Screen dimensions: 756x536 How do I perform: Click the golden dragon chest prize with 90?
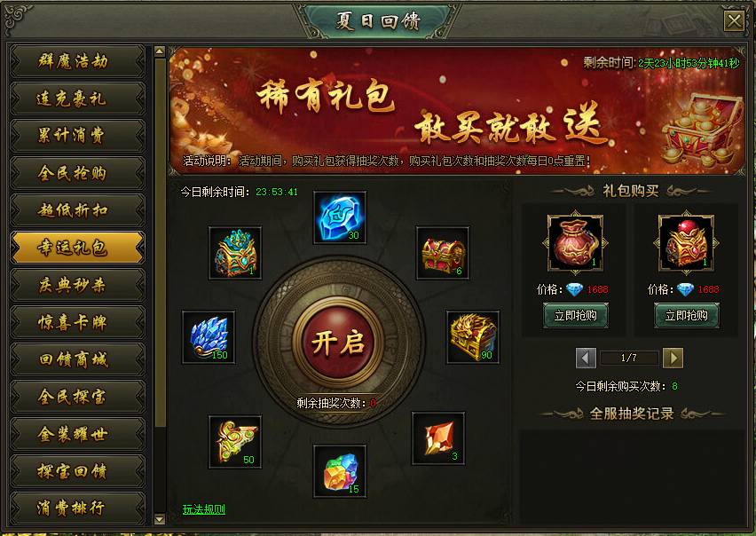point(472,337)
